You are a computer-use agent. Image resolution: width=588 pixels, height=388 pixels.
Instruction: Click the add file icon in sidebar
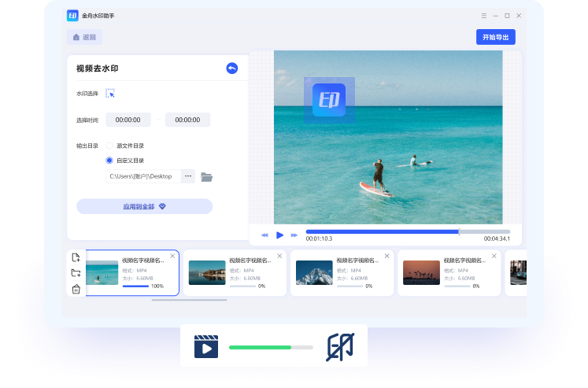click(76, 257)
